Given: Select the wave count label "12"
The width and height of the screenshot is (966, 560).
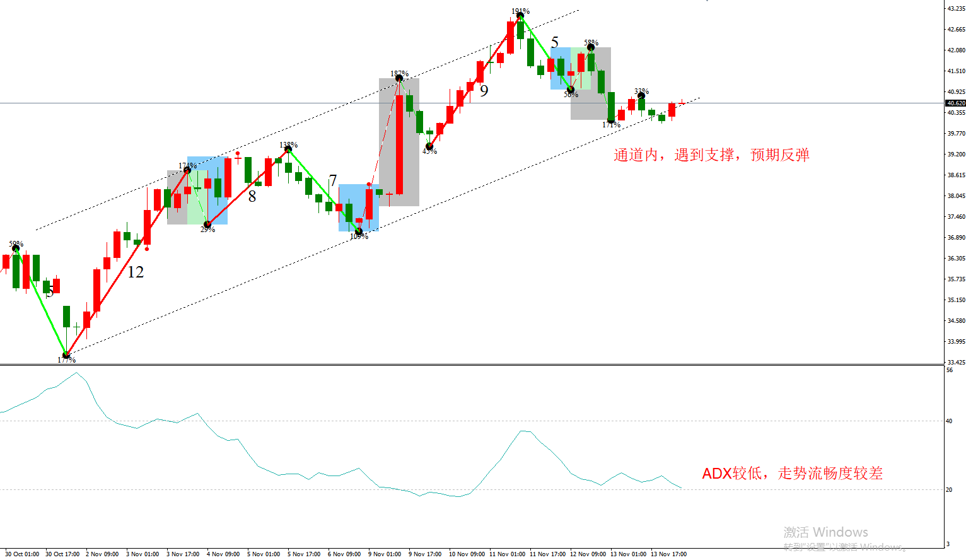Looking at the screenshot, I should (136, 272).
